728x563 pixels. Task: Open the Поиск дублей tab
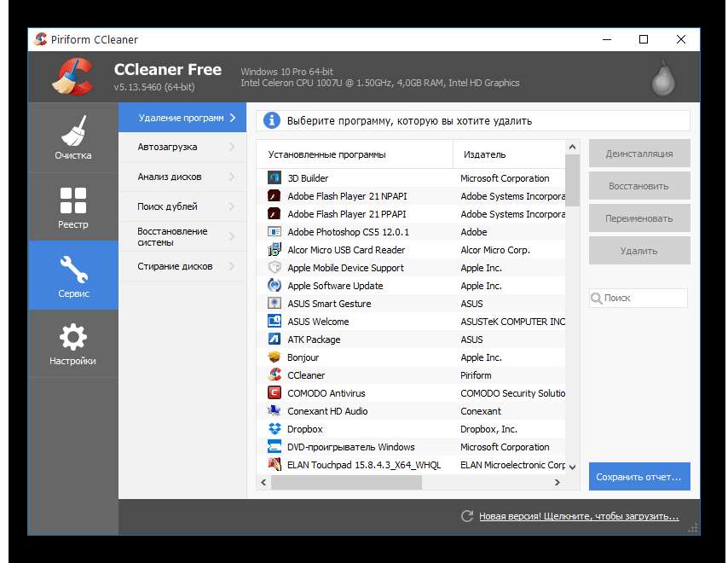(x=182, y=206)
